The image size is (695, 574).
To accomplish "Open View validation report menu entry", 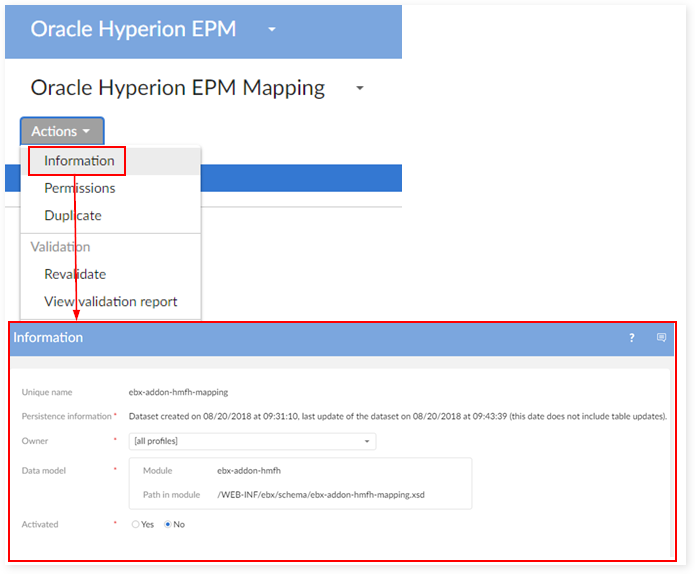I will (x=111, y=302).
